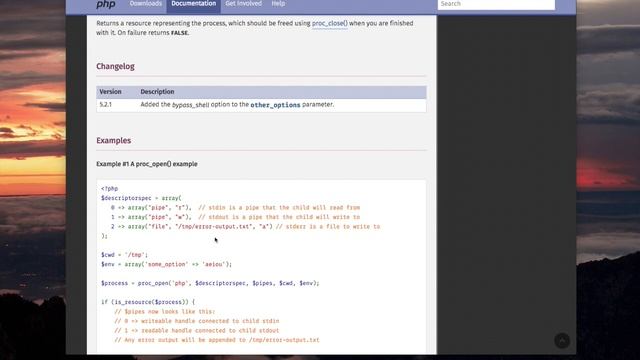Click the '<?php' opening tag line
Viewport: 640px width, 360px height.
pos(109,189)
